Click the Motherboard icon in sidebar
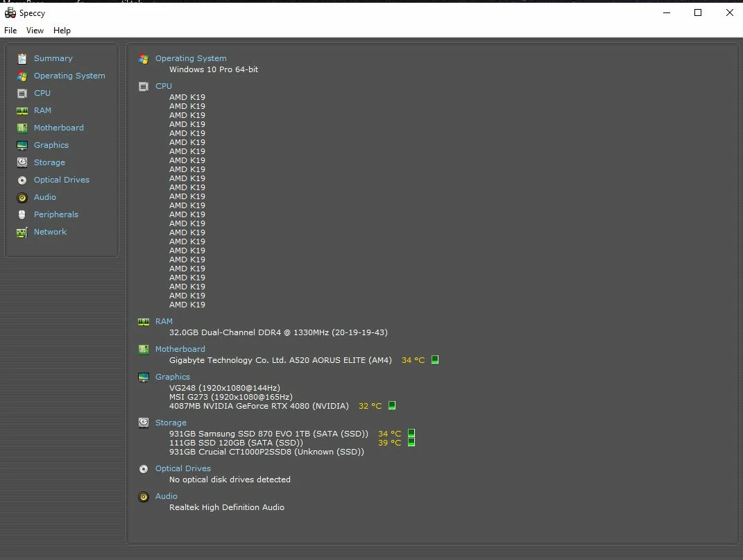This screenshot has width=743, height=560. (22, 128)
